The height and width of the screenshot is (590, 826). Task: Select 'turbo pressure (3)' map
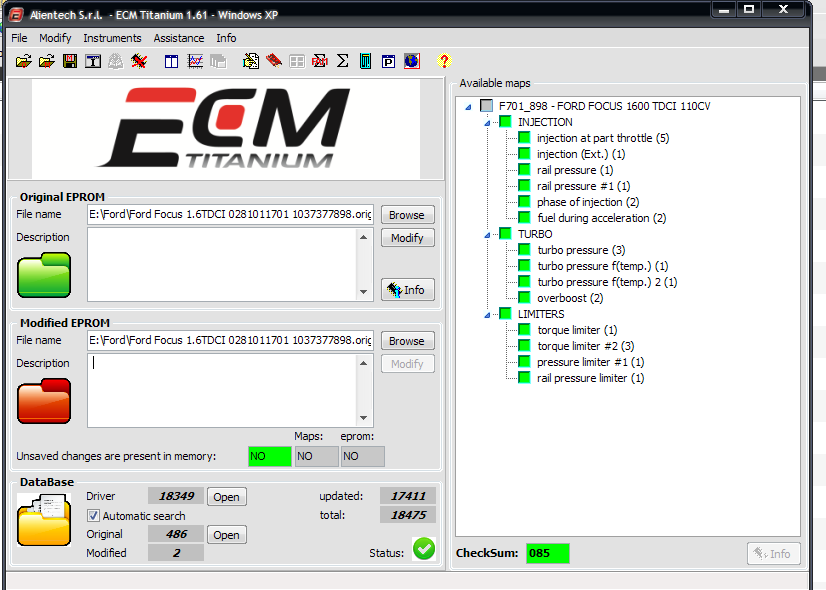[582, 250]
